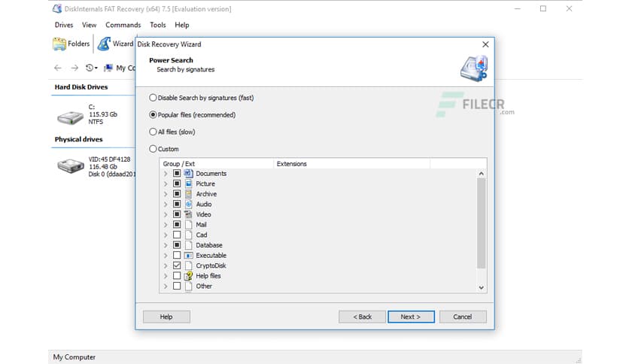Click the My Computer address bar icon
This screenshot has height=364, width=629.
(108, 68)
